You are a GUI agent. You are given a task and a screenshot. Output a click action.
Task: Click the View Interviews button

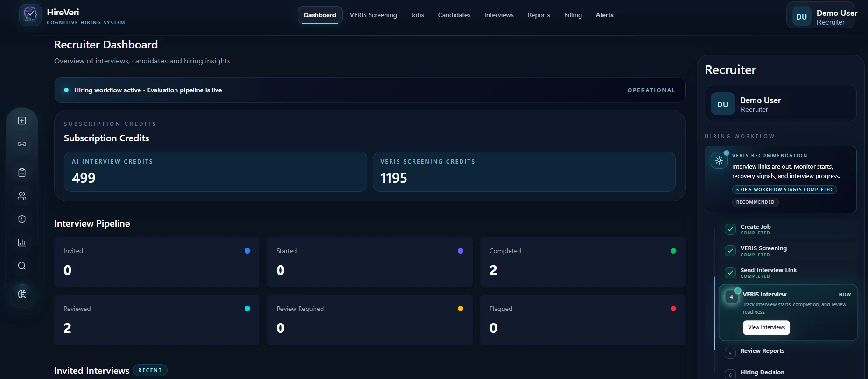[x=766, y=327]
